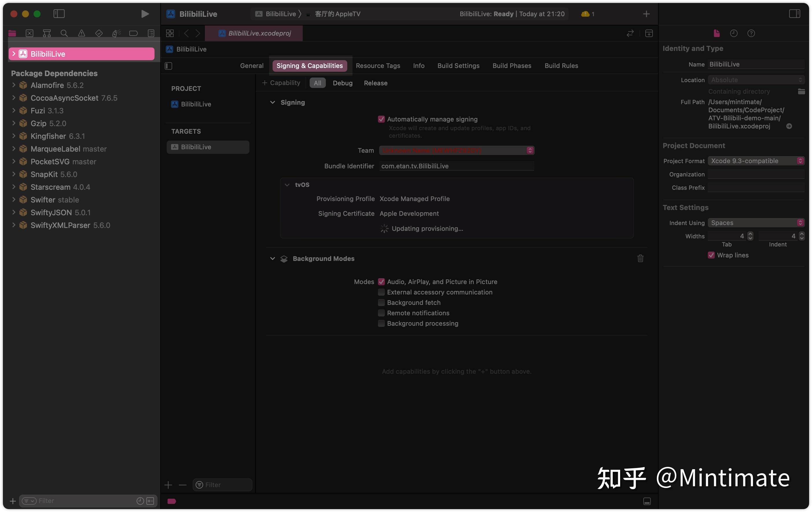The width and height of the screenshot is (812, 512).
Task: Enable Remote notifications mode
Action: pos(381,313)
